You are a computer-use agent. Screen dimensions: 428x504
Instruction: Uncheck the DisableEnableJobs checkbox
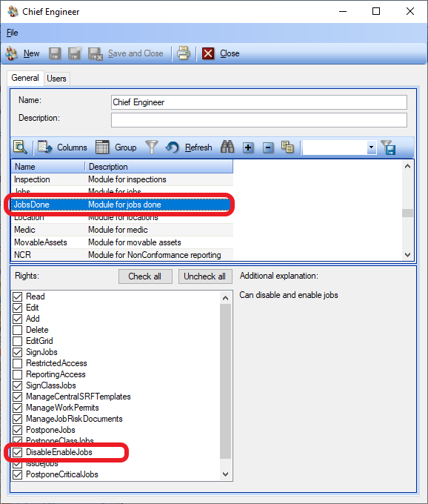(x=17, y=452)
